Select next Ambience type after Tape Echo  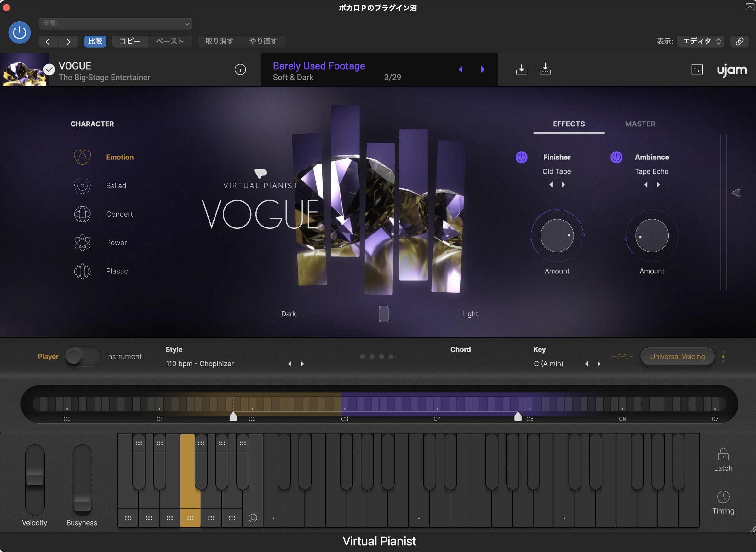(x=658, y=185)
